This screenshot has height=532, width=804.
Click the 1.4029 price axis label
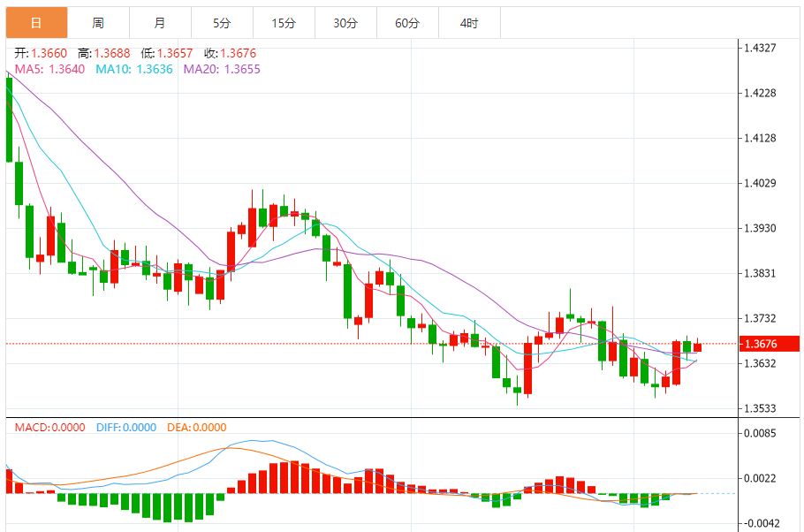pyautogui.click(x=760, y=183)
